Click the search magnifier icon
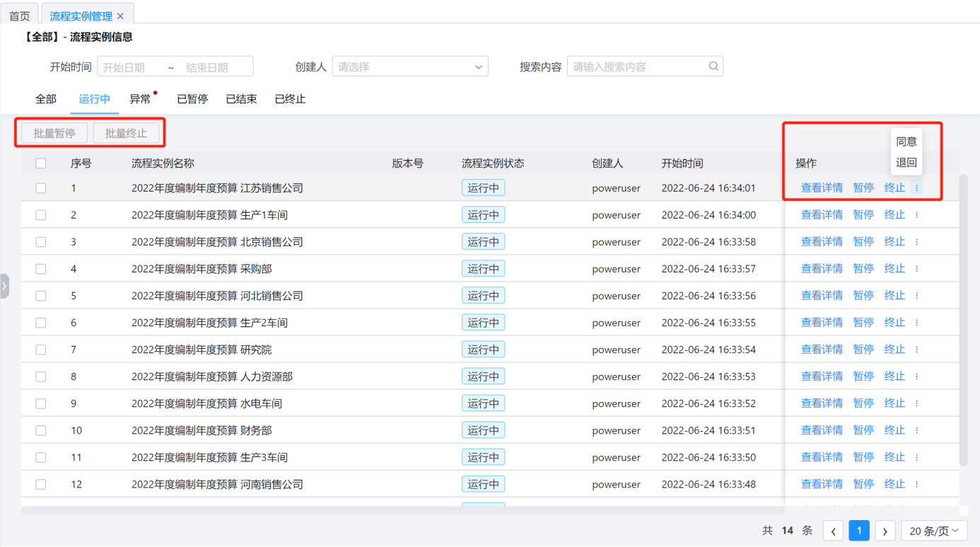 click(713, 67)
